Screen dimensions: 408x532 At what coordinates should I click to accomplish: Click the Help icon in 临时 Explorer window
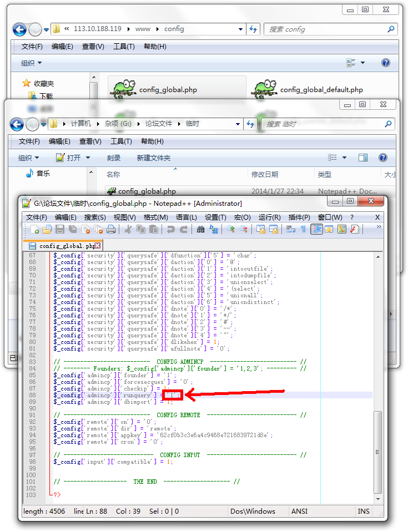pos(385,158)
